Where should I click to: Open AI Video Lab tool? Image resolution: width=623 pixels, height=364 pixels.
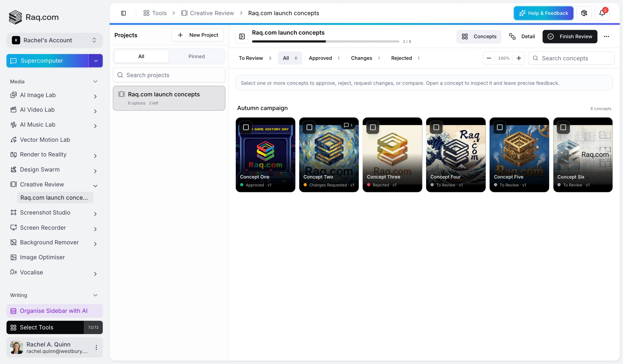[x=37, y=110]
